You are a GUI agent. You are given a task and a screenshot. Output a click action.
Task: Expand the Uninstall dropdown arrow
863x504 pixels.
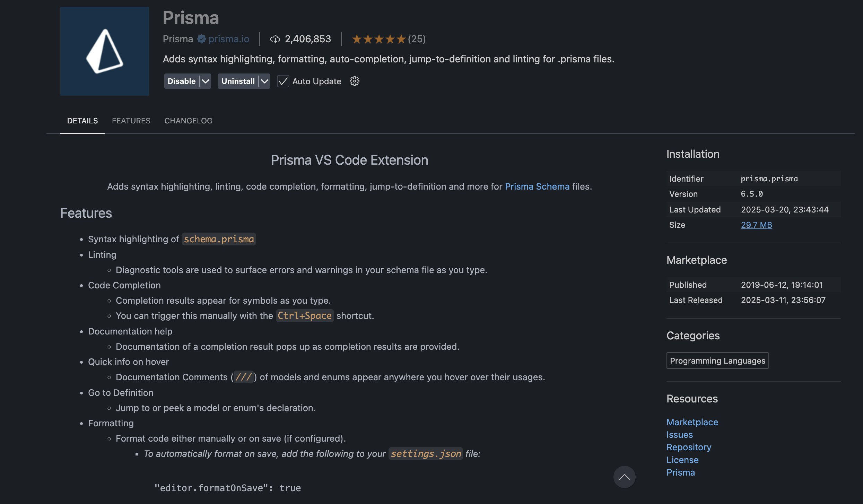click(x=264, y=81)
